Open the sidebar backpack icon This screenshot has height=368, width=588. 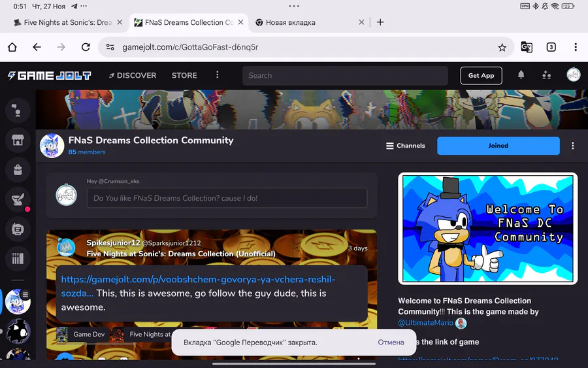point(18,170)
